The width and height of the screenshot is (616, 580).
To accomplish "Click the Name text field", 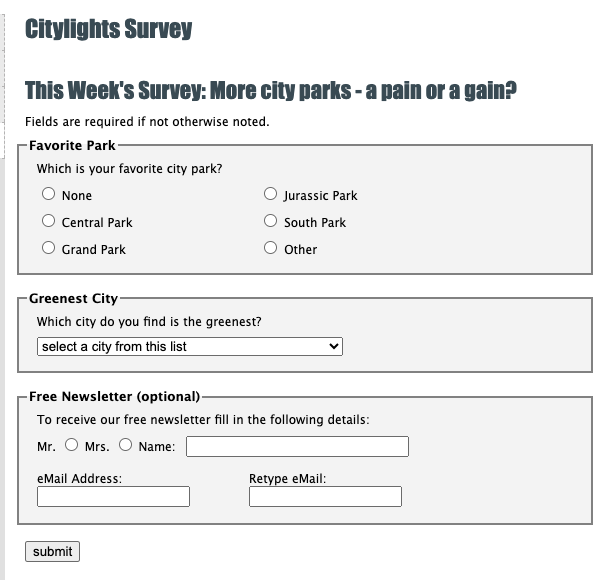I will click(x=297, y=446).
